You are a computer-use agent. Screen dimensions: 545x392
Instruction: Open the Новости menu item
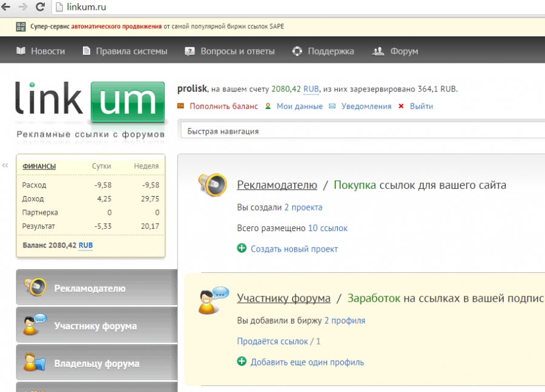click(41, 51)
